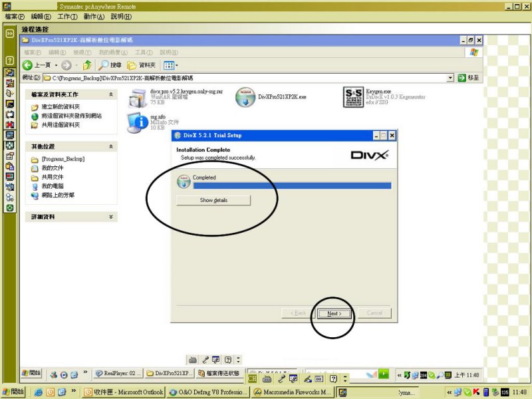Viewport: 532px width, 399px height.
Task: Click the Up one folder icon
Action: [x=87, y=65]
